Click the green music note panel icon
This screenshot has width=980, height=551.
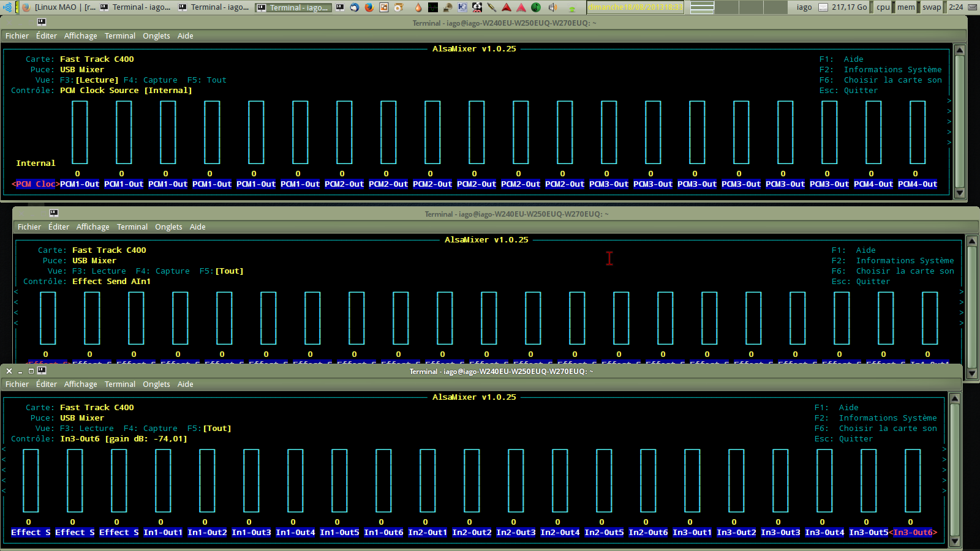[536, 7]
